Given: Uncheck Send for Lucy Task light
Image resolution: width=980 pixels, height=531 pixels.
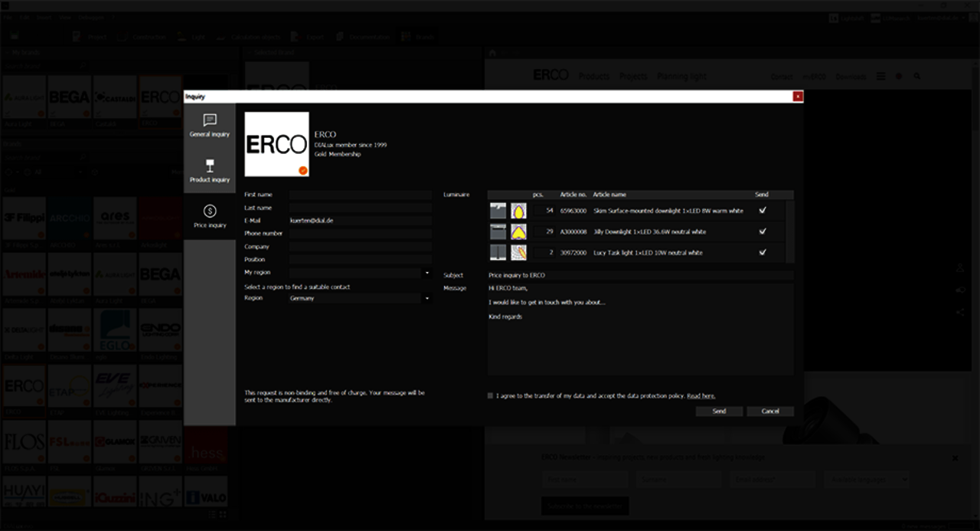Looking at the screenshot, I should click(762, 252).
